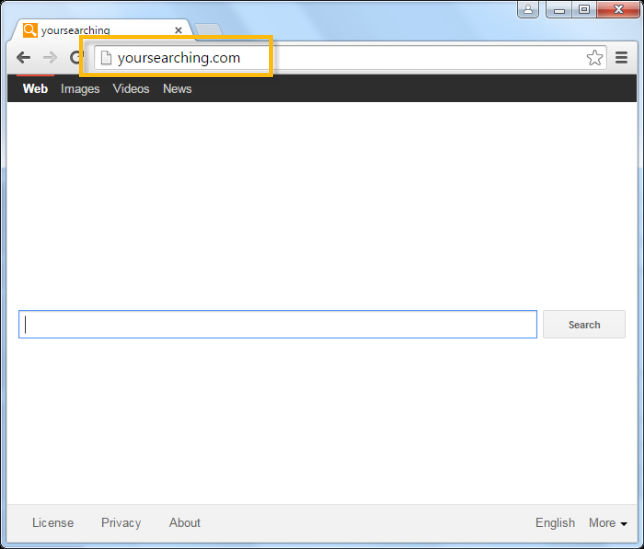644x549 pixels.
Task: Click the yoursearching tab favicon
Action: point(30,30)
